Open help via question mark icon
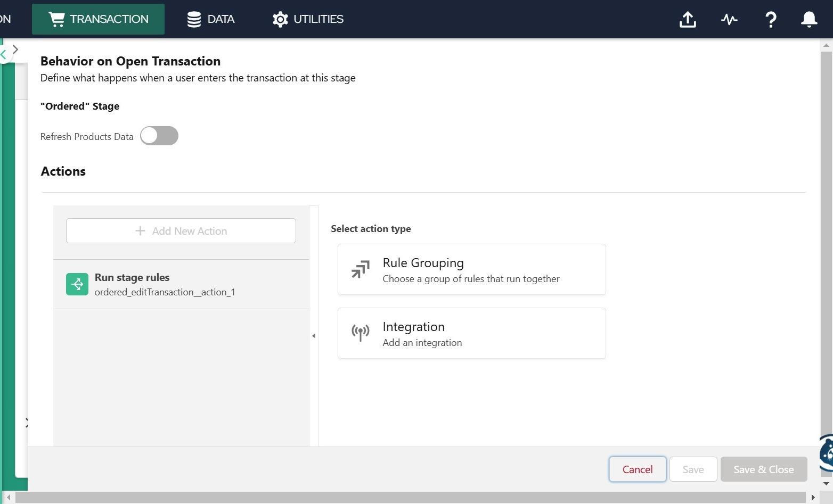The image size is (833, 504). [x=770, y=19]
